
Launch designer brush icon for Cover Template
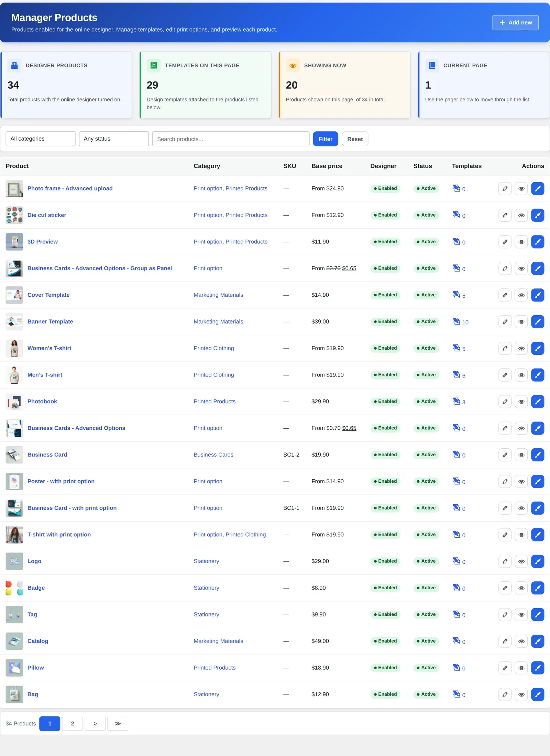tap(538, 295)
